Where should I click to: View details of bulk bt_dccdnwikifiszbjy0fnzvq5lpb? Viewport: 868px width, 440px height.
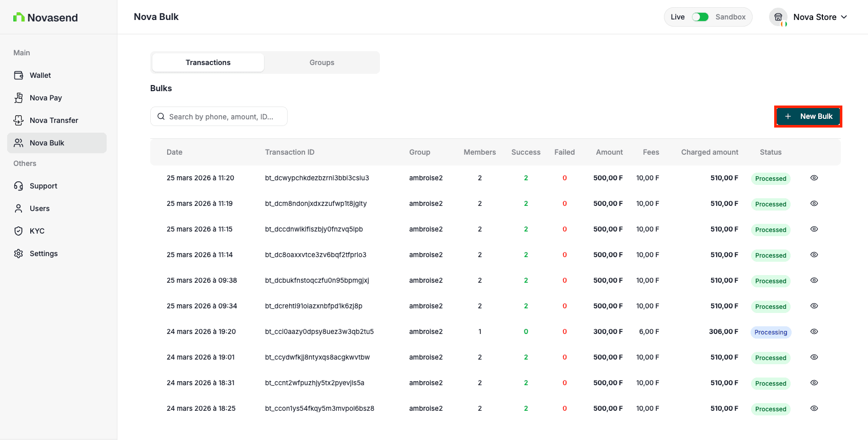pos(814,229)
